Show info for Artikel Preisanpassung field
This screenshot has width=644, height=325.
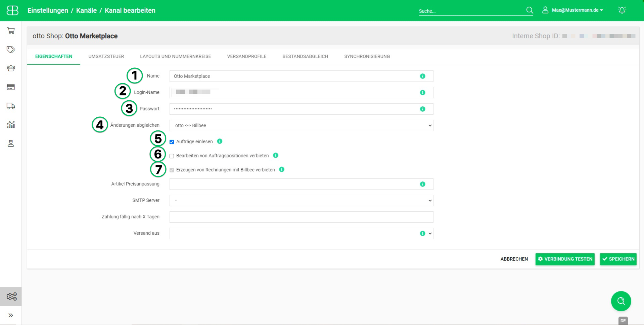423,184
